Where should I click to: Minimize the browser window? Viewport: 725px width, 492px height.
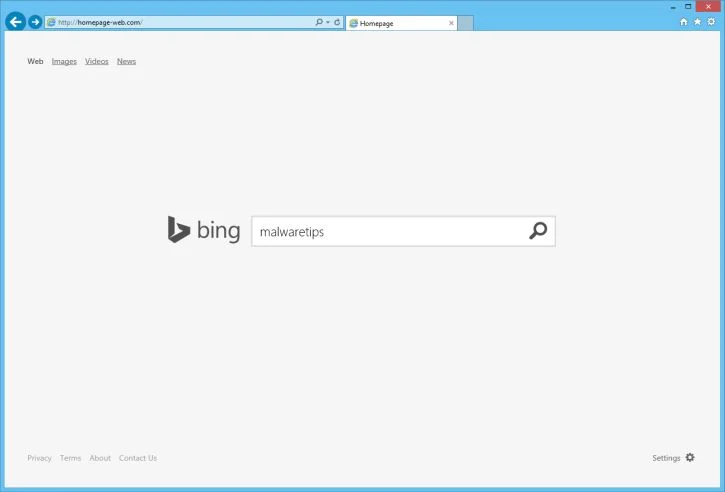coord(673,7)
